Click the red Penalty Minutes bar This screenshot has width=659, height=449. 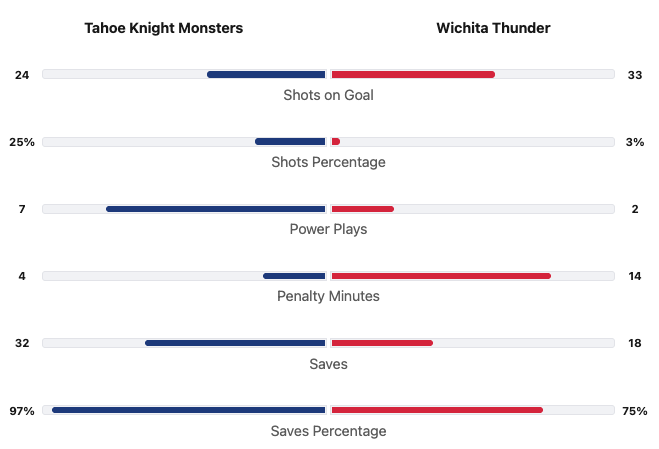pos(441,276)
